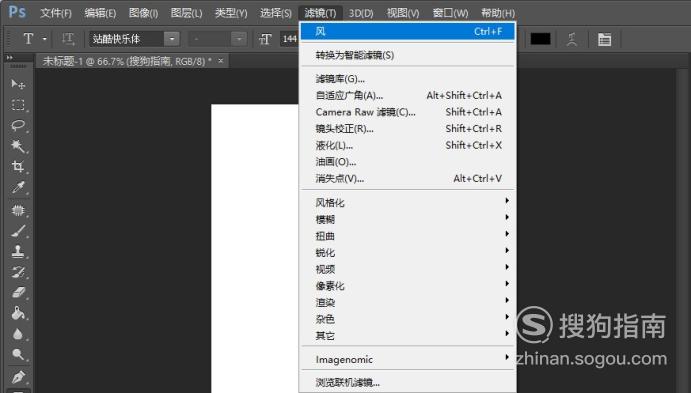Click the font size T icon
Screen dimensions: 691x393
pos(265,39)
